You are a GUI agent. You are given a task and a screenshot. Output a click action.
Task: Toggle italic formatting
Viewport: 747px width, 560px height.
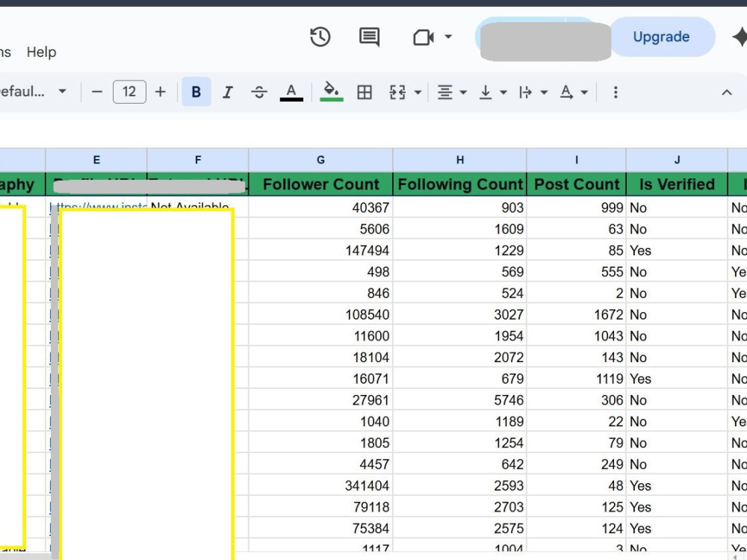(x=228, y=91)
